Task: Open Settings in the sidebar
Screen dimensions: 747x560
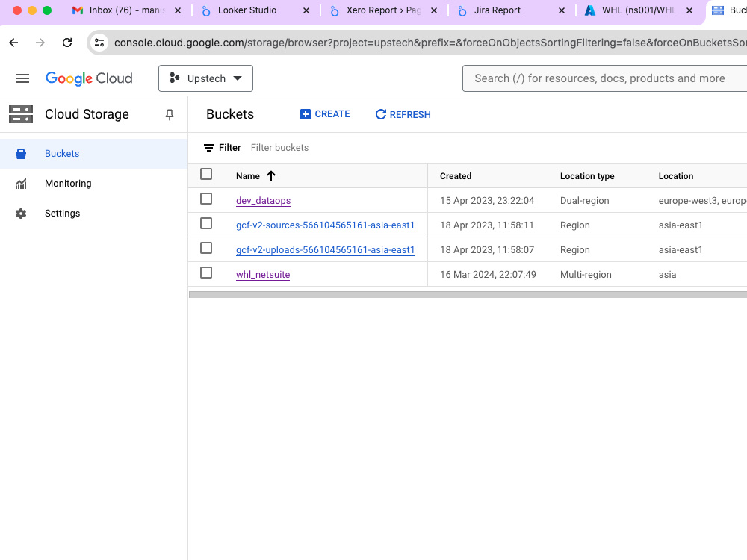Action: (94, 214)
